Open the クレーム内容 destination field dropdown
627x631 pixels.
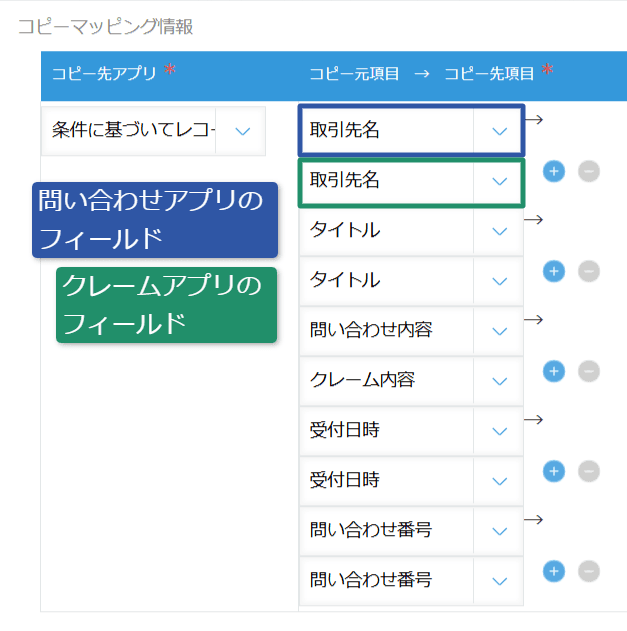coord(411,380)
